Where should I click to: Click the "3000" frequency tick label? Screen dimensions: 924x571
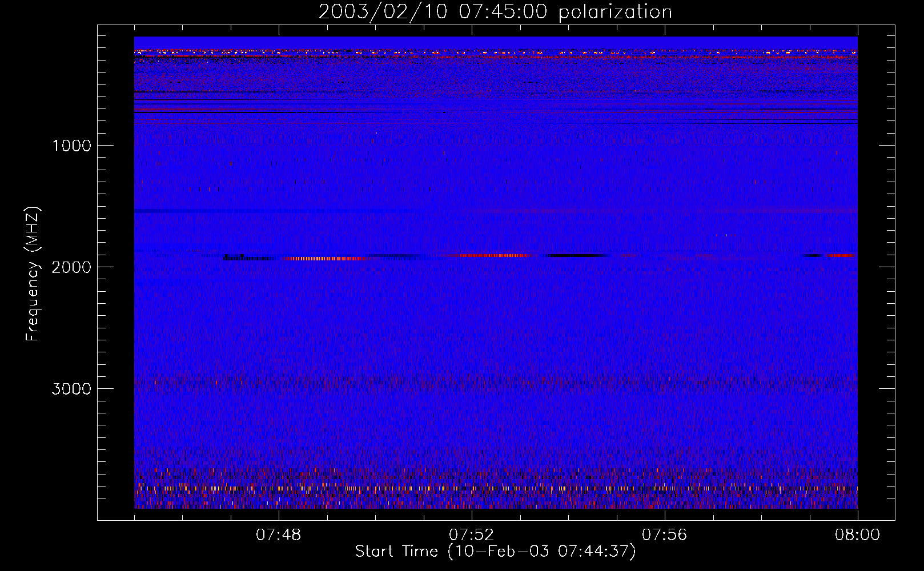click(x=71, y=389)
